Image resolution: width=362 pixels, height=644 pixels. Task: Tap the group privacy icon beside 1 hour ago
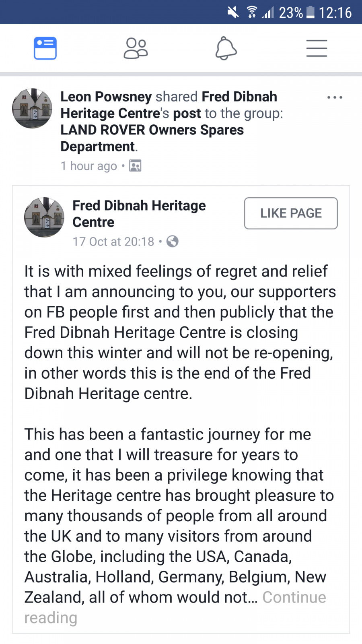[135, 166]
